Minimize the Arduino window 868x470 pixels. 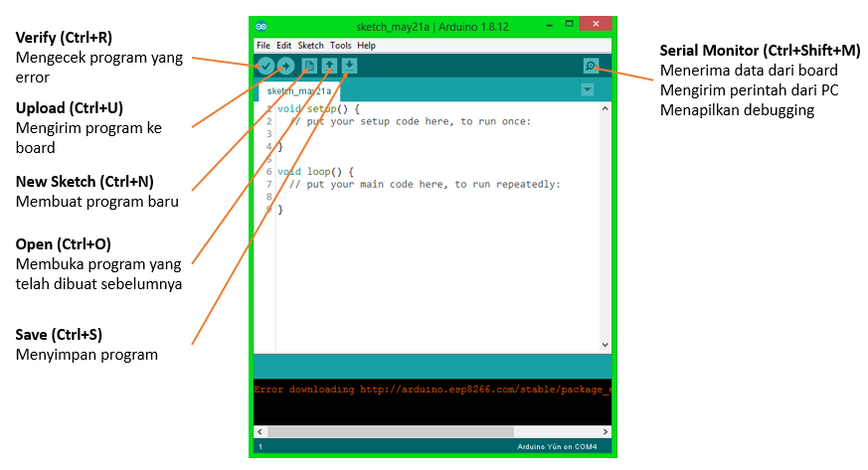[x=549, y=25]
